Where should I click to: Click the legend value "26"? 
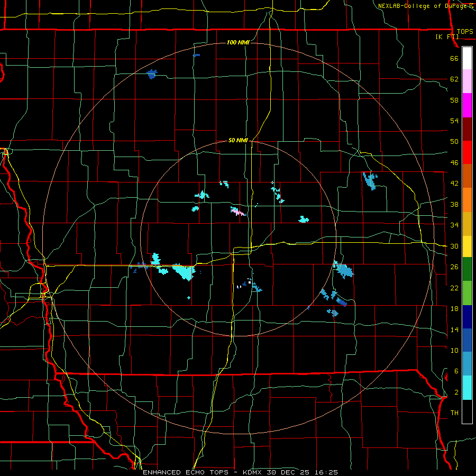(454, 267)
